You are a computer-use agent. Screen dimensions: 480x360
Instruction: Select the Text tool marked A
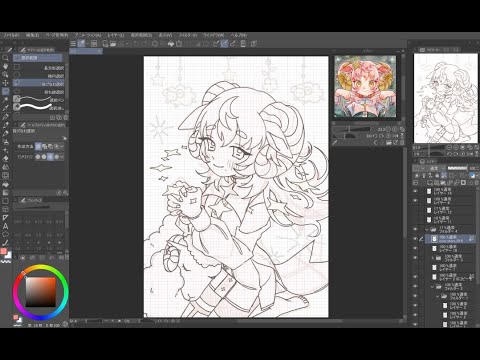click(5, 226)
